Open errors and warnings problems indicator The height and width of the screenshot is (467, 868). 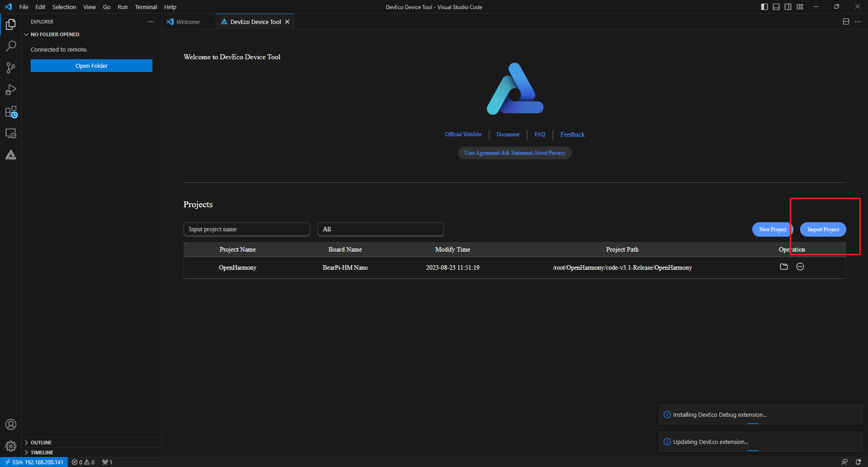coord(83,462)
